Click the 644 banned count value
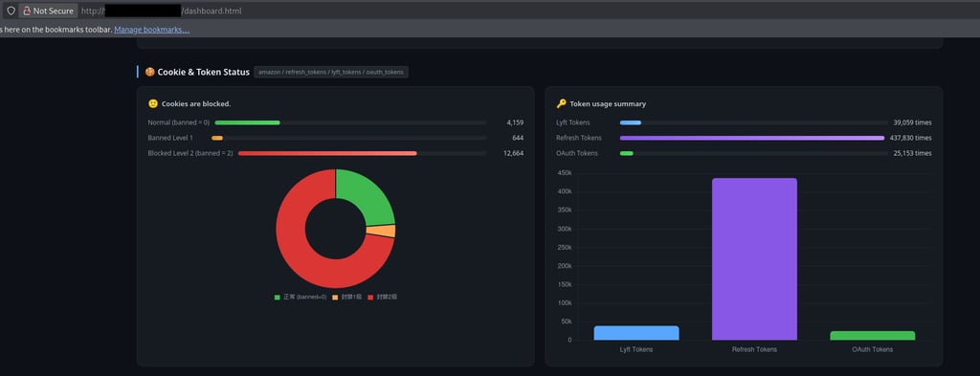Image resolution: width=980 pixels, height=376 pixels. pyautogui.click(x=518, y=138)
